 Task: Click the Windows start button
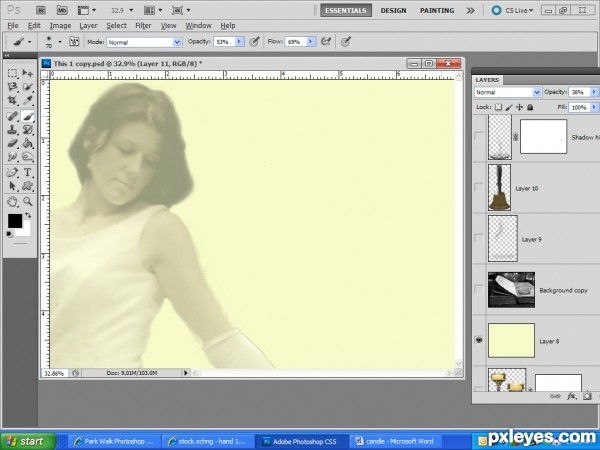click(28, 441)
